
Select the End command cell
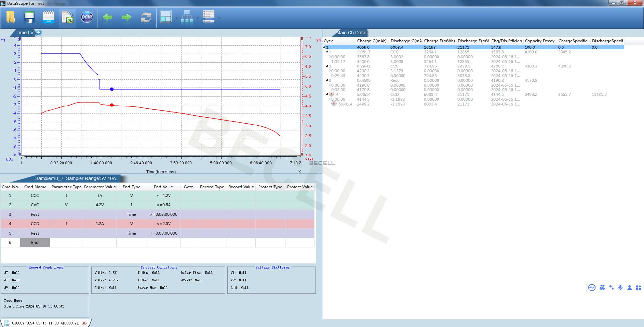pos(35,242)
